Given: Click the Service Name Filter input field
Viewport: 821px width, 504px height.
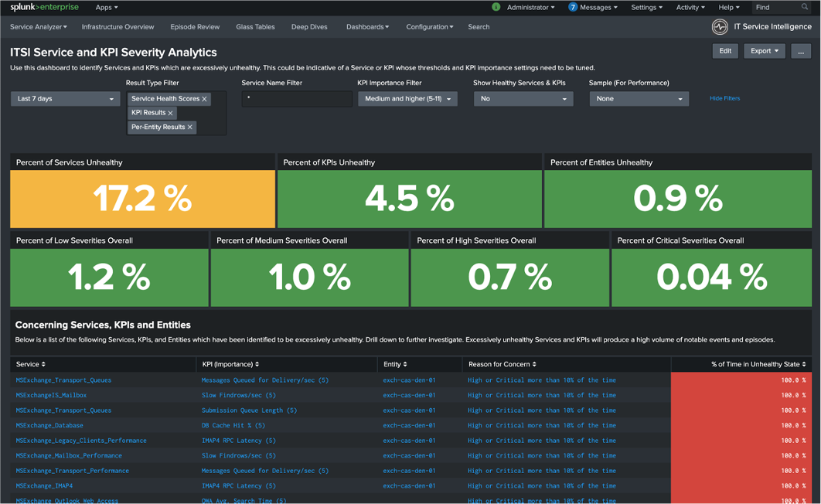Looking at the screenshot, I should [x=297, y=99].
